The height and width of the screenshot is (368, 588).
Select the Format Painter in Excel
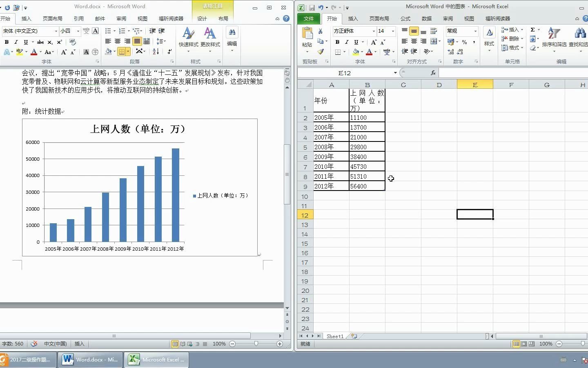(x=322, y=52)
